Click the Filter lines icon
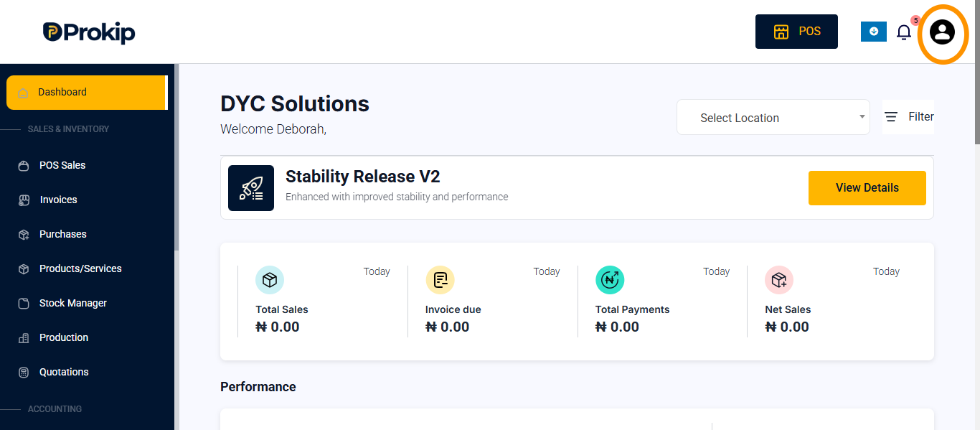The height and width of the screenshot is (430, 980). point(891,117)
